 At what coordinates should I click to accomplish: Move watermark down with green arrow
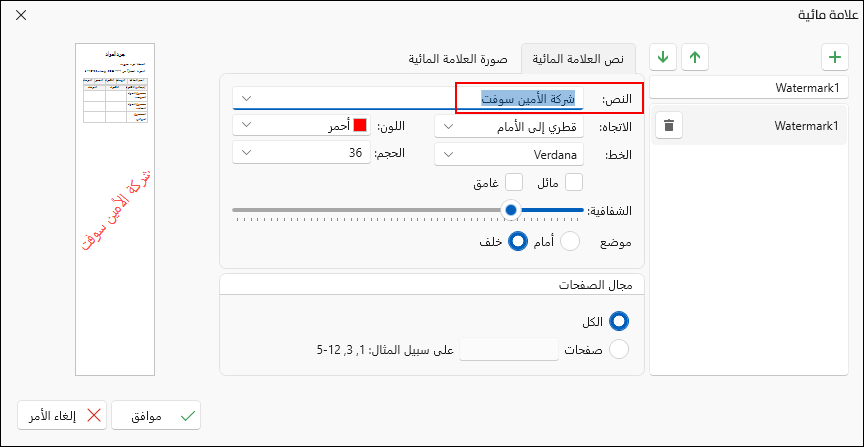(663, 57)
